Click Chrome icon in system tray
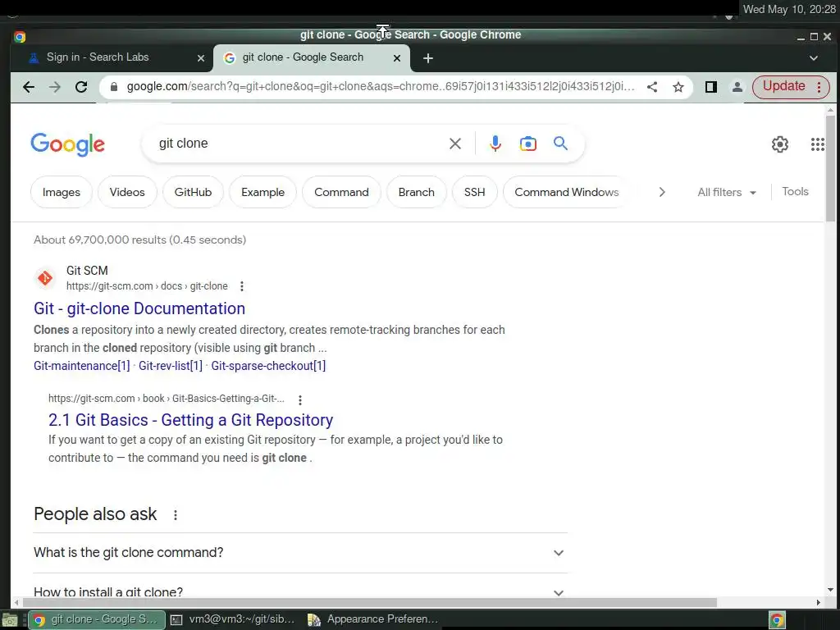The height and width of the screenshot is (630, 840). coord(777,620)
